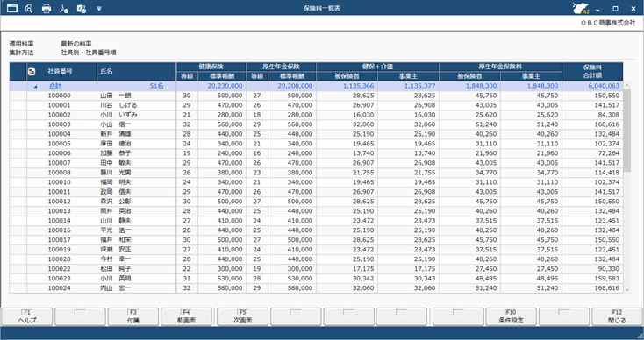The image size is (644, 340).
Task: Go to previous screen with F4 前画面
Action: point(187,316)
